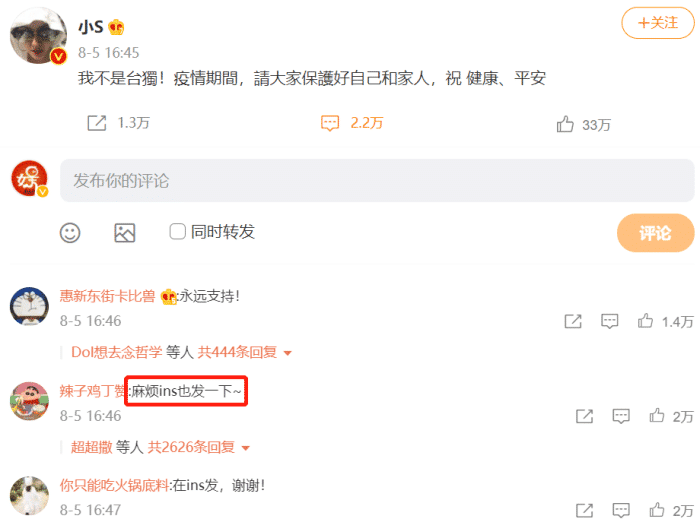
Task: Open the emoji picker smiley icon
Action: (x=70, y=233)
